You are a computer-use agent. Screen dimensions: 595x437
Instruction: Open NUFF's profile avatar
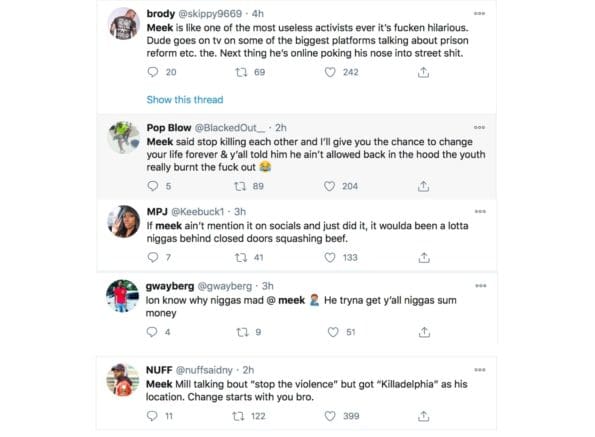click(x=123, y=380)
